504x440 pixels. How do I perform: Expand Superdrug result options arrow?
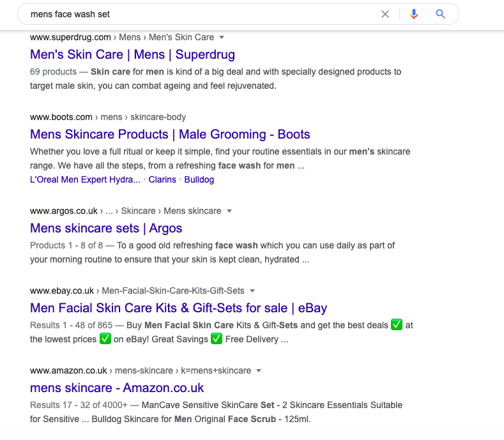[x=222, y=37]
